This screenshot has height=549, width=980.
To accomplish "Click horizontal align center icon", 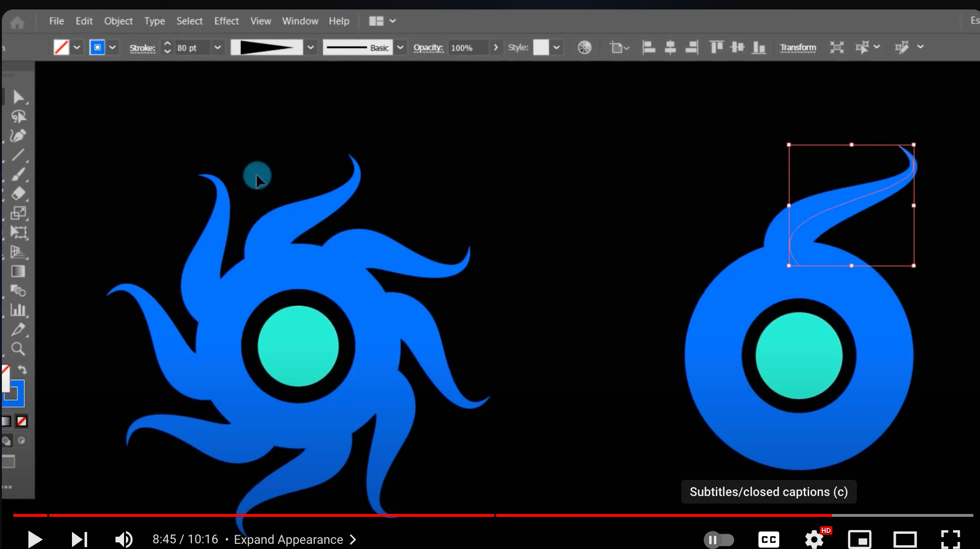I will coord(670,47).
